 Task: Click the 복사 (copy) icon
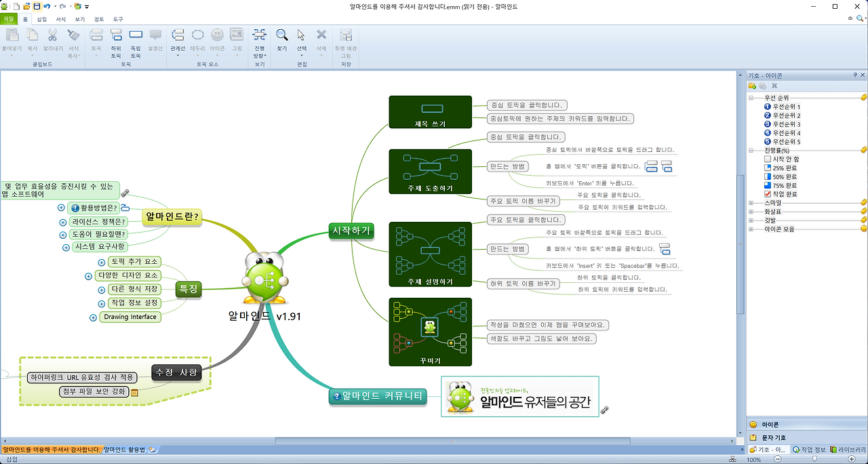pos(33,35)
